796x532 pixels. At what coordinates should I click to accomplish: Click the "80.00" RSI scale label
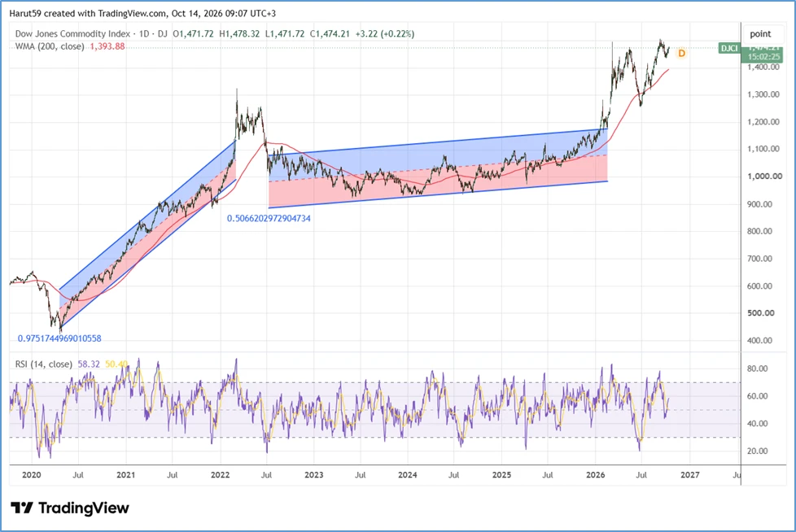pyautogui.click(x=758, y=368)
